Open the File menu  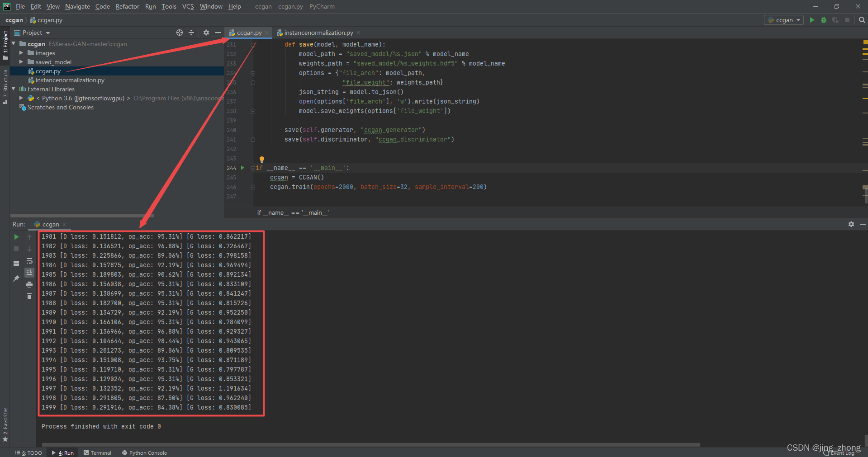pos(20,6)
